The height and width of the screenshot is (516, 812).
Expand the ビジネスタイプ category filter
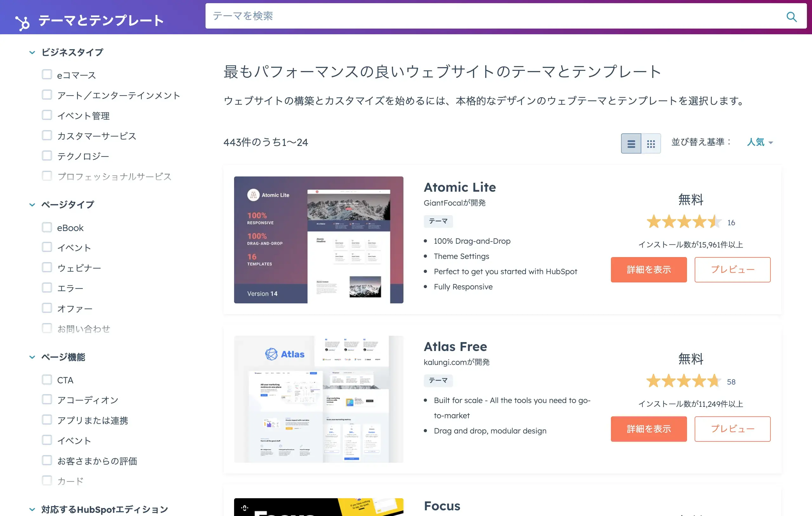click(31, 52)
